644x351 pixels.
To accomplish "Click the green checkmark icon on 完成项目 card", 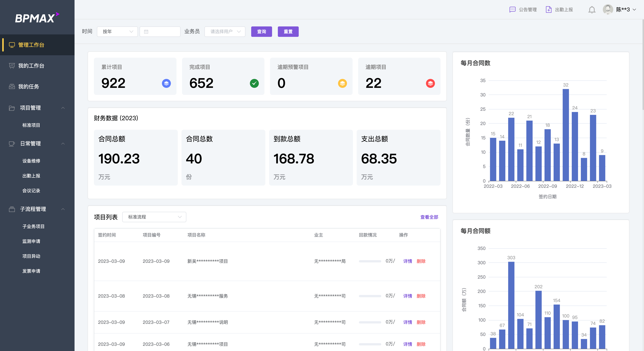I will coord(254,83).
